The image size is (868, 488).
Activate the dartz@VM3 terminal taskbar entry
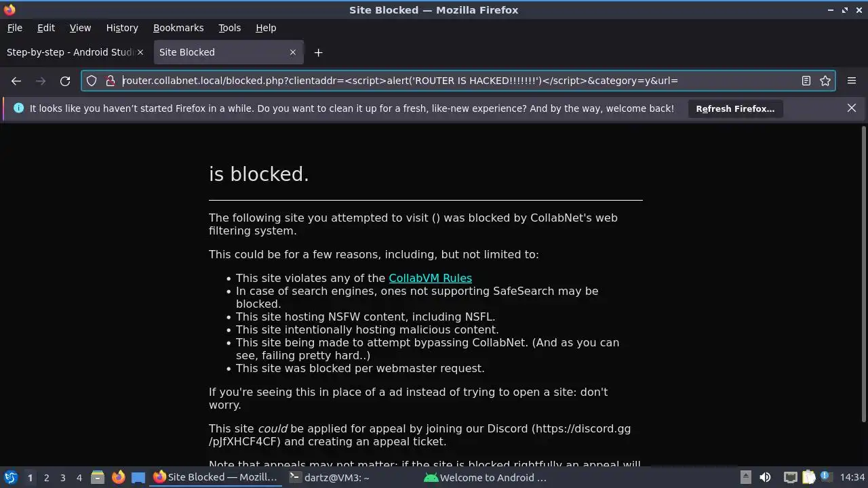(351, 477)
